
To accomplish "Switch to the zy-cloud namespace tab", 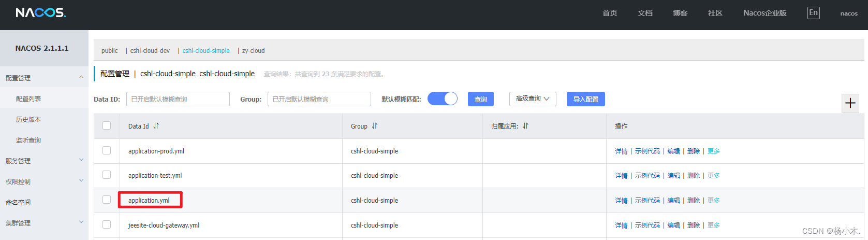I will tap(254, 51).
